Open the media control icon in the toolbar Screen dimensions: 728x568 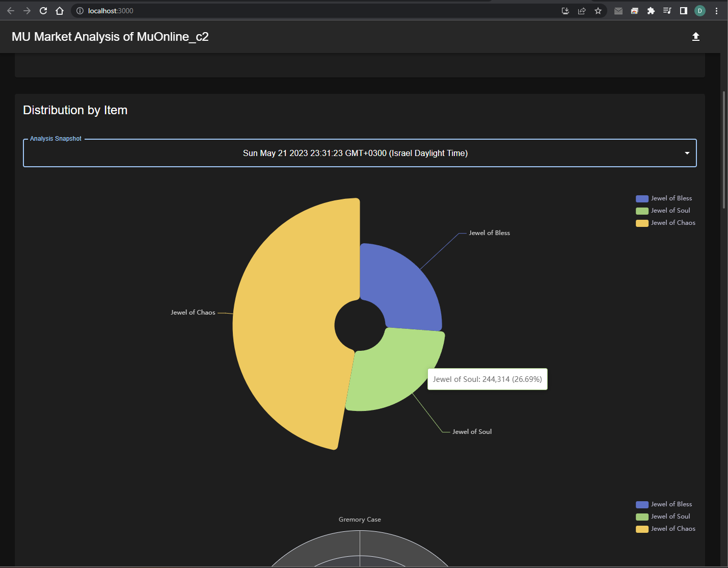pyautogui.click(x=667, y=11)
